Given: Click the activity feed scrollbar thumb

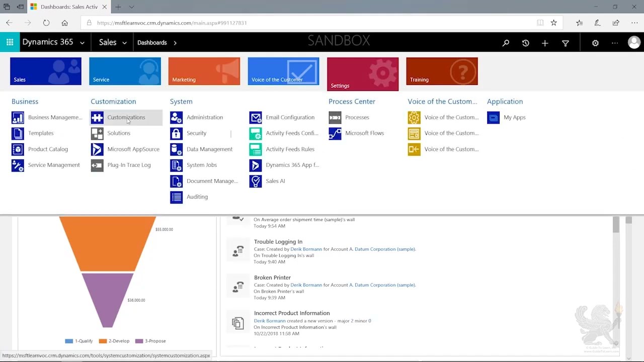Looking at the screenshot, I should [616, 225].
